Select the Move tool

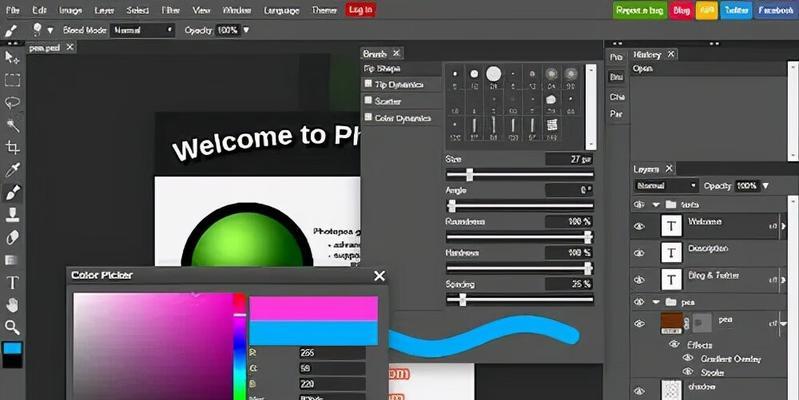coord(12,57)
